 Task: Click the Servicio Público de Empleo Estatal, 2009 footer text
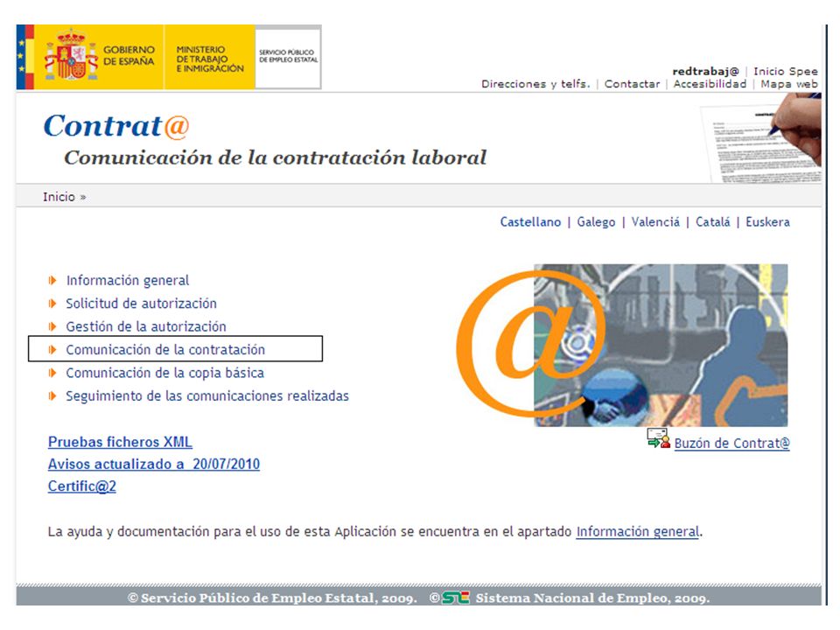point(272,598)
